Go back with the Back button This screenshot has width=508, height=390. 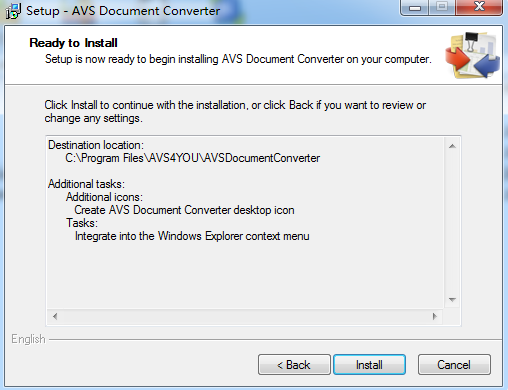[x=294, y=364]
